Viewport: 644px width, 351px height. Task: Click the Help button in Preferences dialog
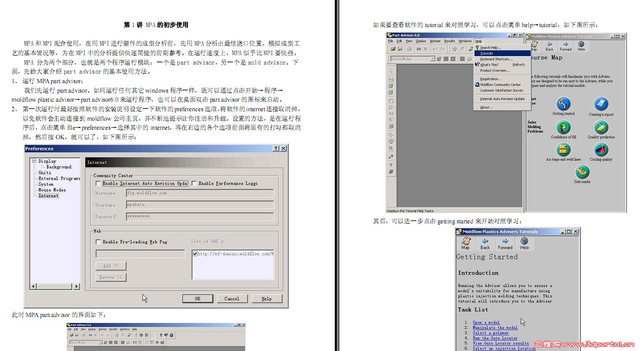click(x=267, y=298)
